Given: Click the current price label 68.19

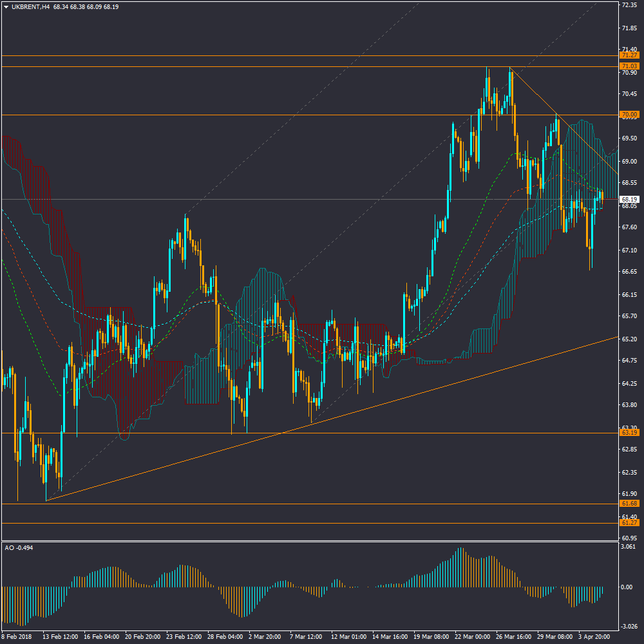Looking at the screenshot, I should pyautogui.click(x=629, y=200).
